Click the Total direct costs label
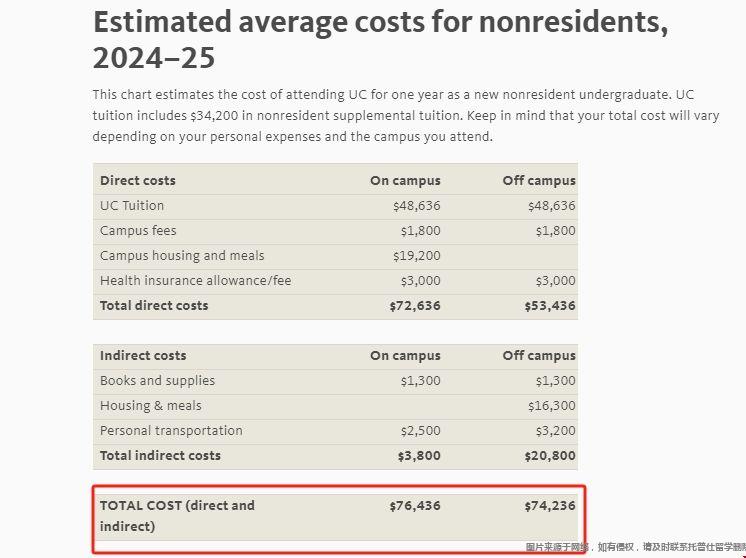Image resolution: width=746 pixels, height=558 pixels. click(x=154, y=306)
